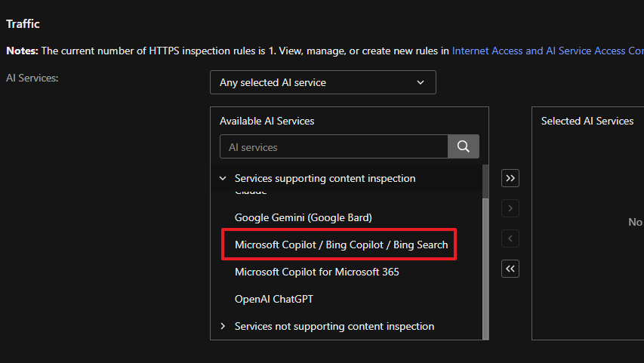Viewport: 644px width, 363px height.
Task: Click the Services supporting content inspection label
Action: [x=325, y=179]
